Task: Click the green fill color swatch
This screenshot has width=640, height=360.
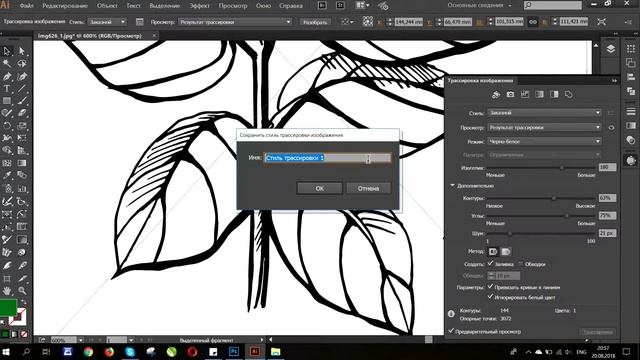Action: [8, 308]
